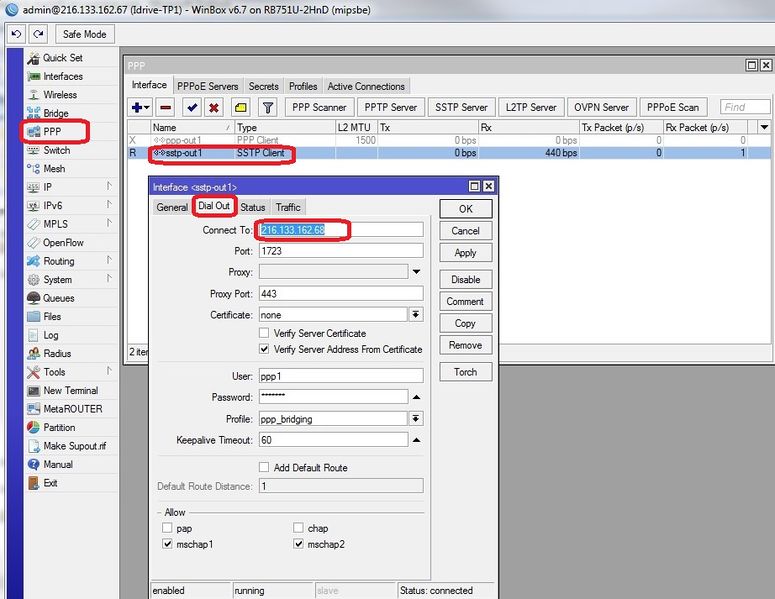Click the SSTP Server button
Screen dimensions: 775x599
pos(461,107)
